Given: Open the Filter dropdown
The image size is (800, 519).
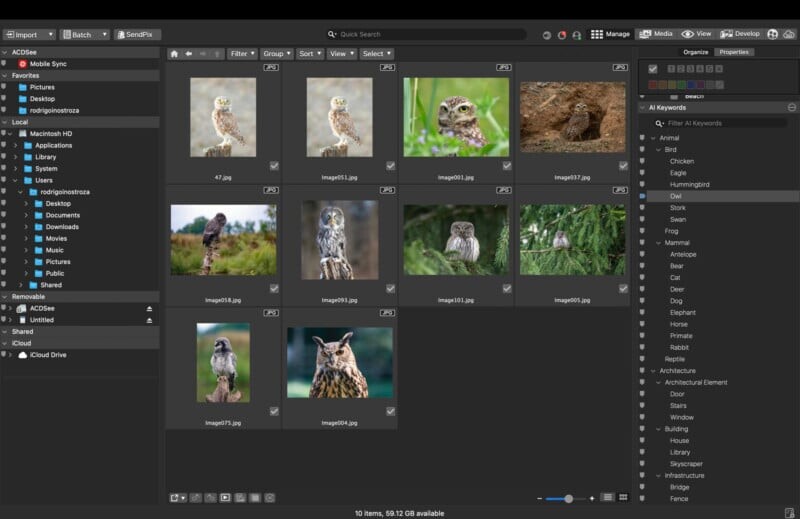Looking at the screenshot, I should click(241, 54).
